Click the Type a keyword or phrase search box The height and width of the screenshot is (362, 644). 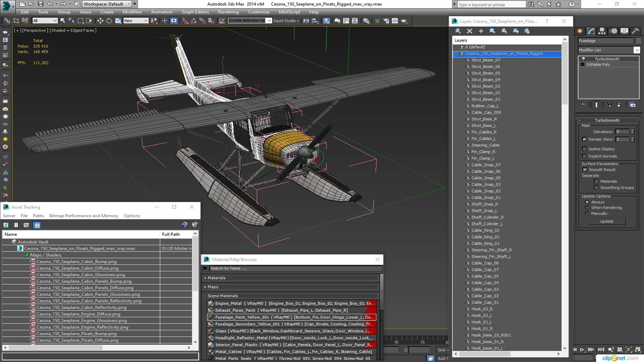click(x=491, y=4)
